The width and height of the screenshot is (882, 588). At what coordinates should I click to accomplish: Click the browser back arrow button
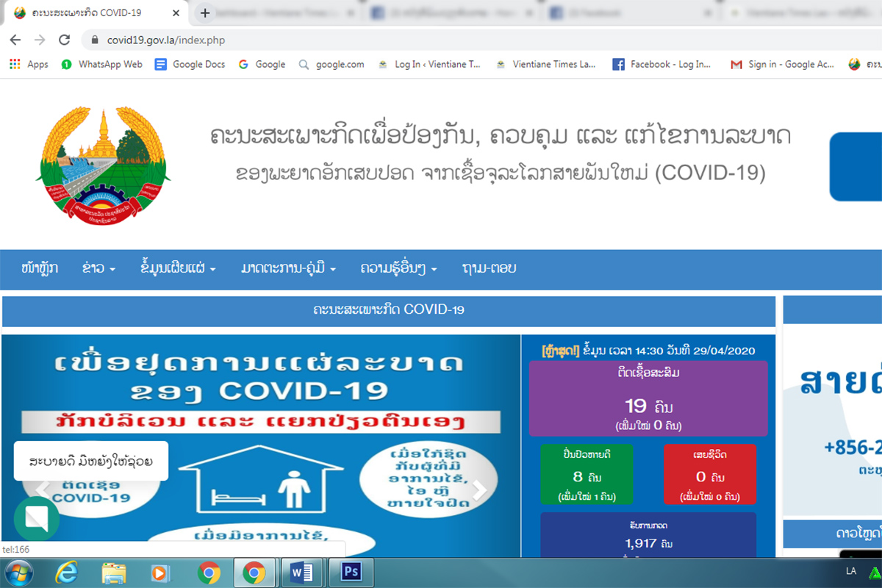[x=15, y=40]
